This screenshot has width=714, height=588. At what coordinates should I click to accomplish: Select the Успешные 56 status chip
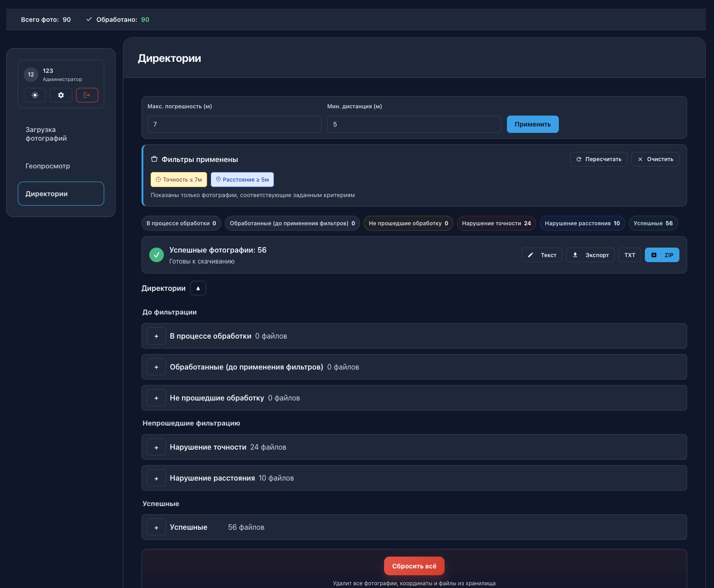tap(653, 223)
